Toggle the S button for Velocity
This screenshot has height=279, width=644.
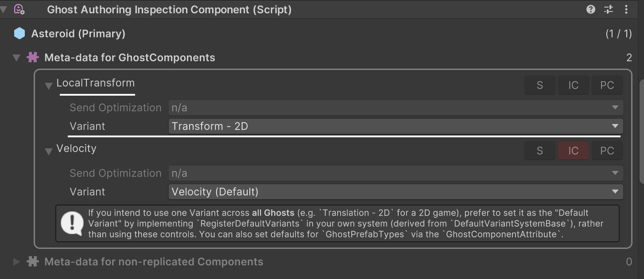(539, 151)
